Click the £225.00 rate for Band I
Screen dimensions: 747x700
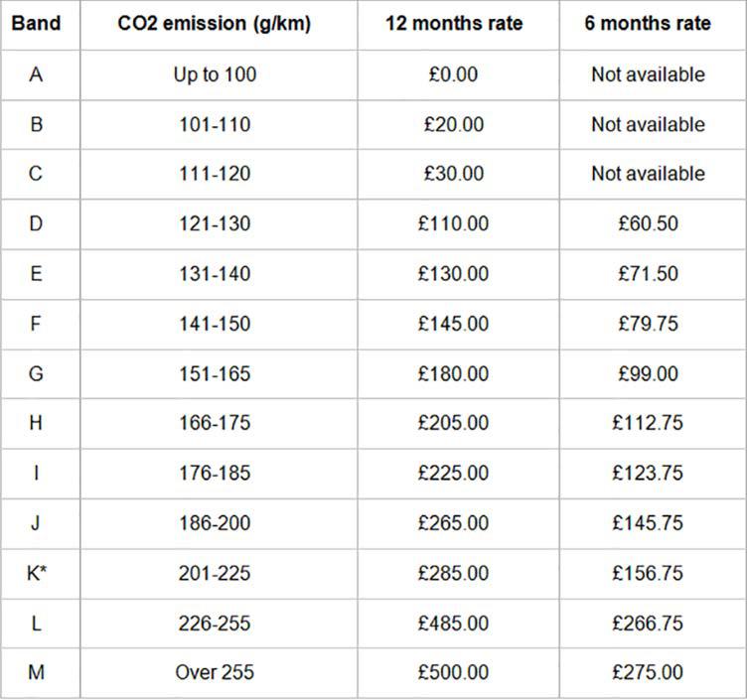(454, 473)
